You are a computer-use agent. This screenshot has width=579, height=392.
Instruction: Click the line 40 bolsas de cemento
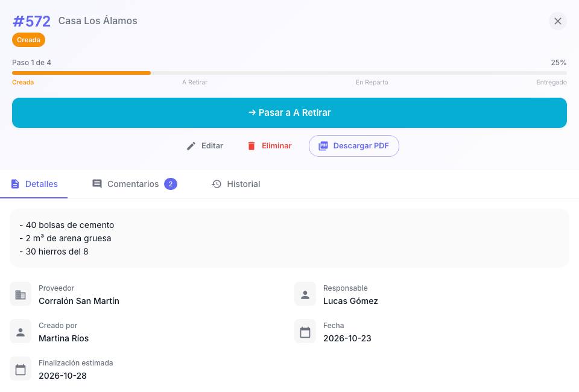click(x=67, y=225)
